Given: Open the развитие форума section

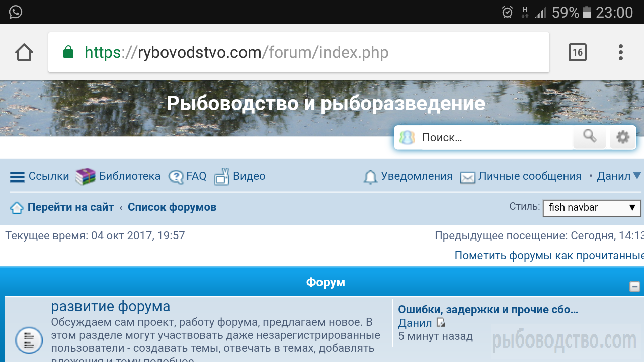Looking at the screenshot, I should pos(111,306).
